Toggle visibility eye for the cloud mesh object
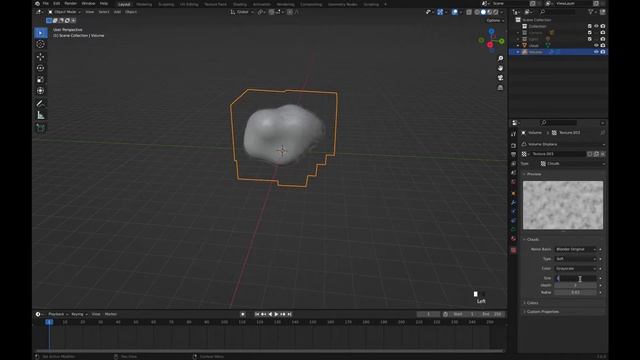 tap(596, 45)
